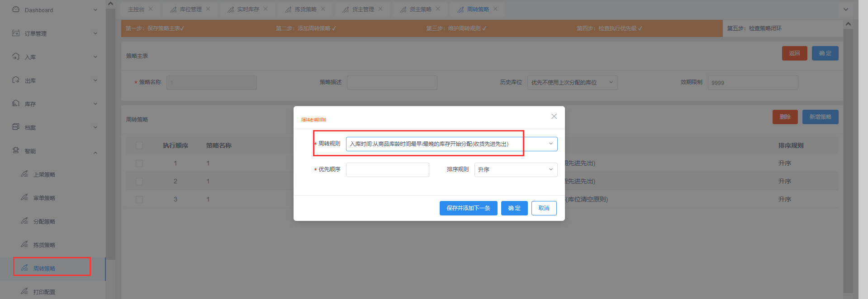
Task: Close the 库位管理 tab
Action: (208, 9)
